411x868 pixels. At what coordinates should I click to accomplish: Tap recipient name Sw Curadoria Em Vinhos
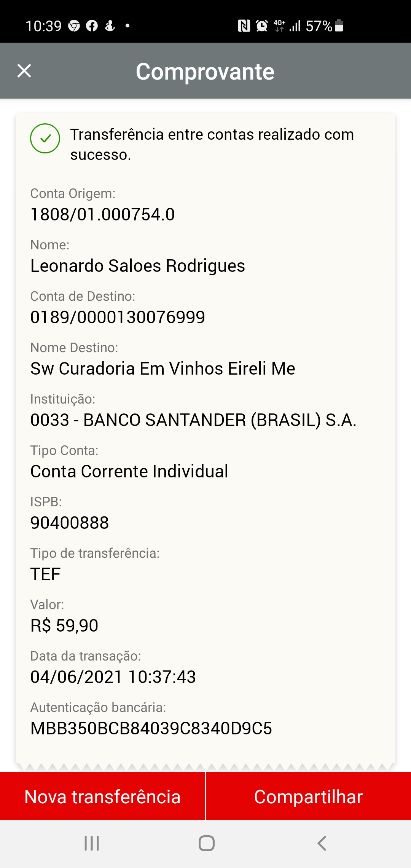[162, 369]
